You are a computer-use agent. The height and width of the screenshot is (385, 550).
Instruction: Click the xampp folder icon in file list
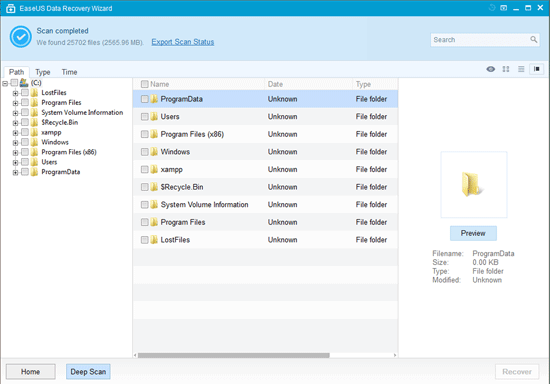point(154,169)
